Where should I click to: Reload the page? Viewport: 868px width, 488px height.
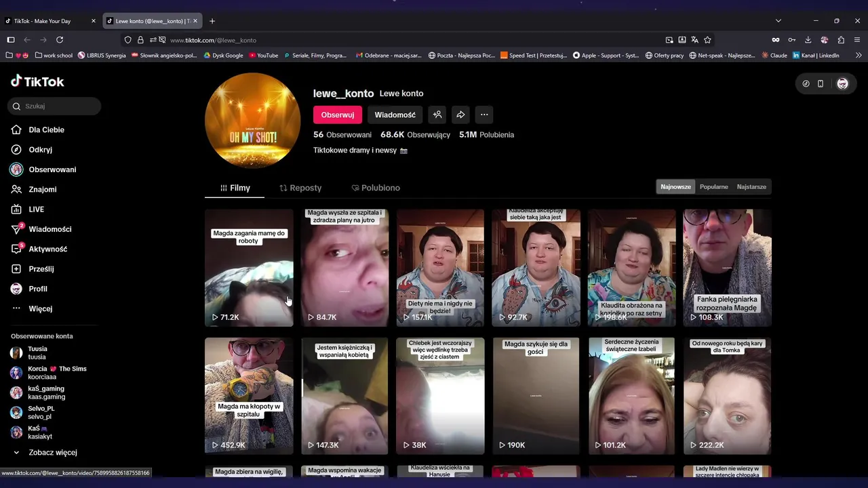(60, 40)
